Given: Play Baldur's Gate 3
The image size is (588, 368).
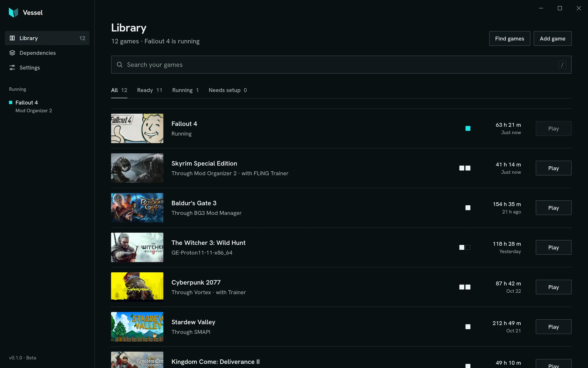Looking at the screenshot, I should [553, 208].
